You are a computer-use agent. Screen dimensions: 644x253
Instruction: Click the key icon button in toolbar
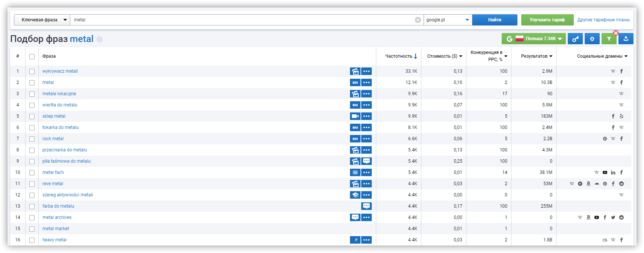click(575, 39)
